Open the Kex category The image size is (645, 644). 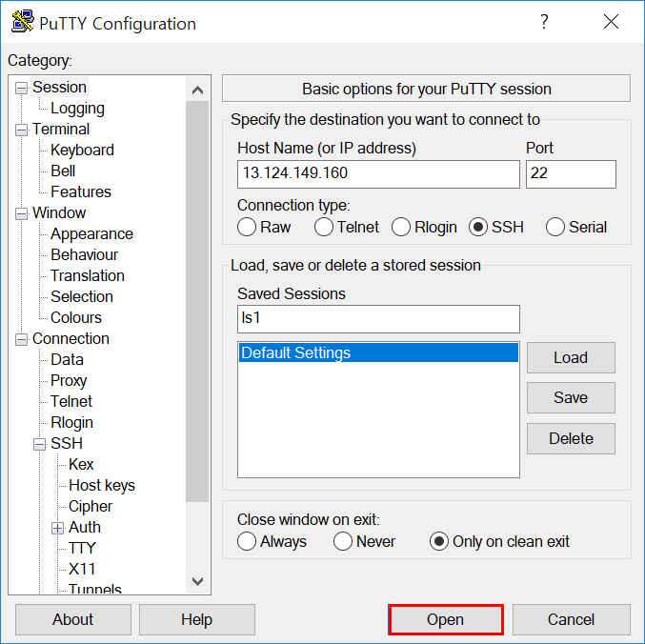[81, 465]
